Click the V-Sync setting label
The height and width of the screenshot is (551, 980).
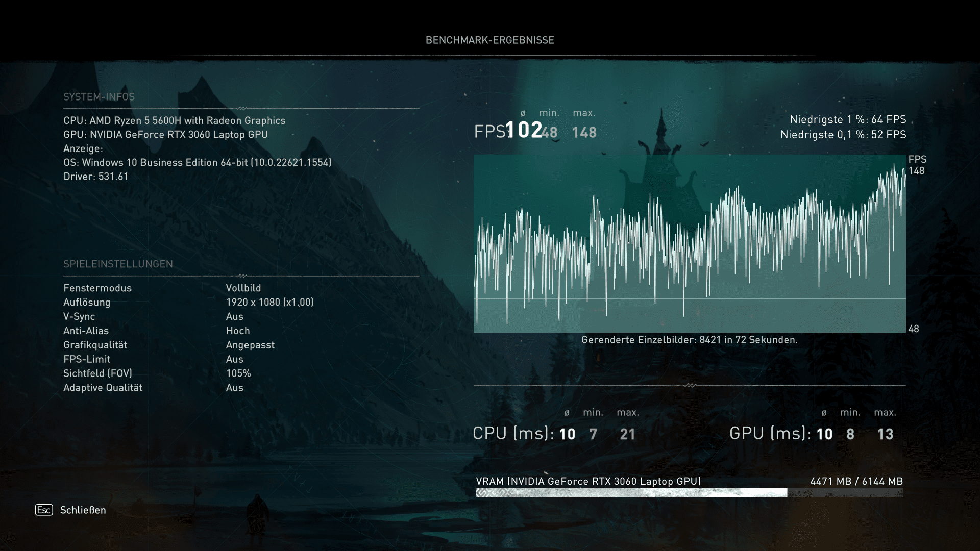coord(79,316)
